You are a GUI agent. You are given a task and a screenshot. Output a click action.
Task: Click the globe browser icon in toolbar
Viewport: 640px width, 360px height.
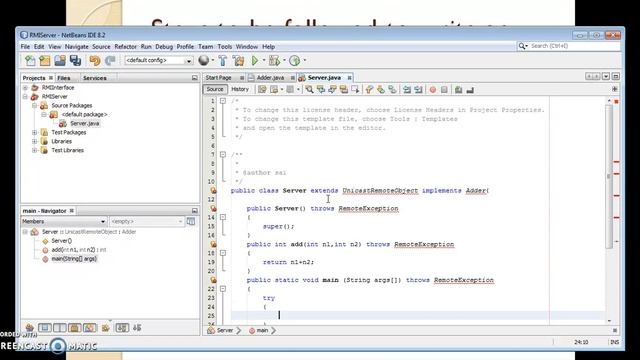pyautogui.click(x=203, y=61)
